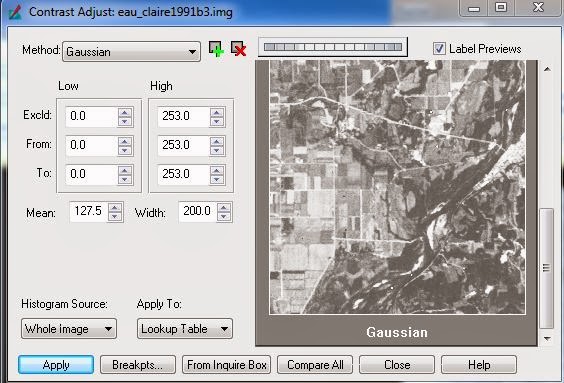Increase From Low with up arrow
This screenshot has height=383, width=564.
click(125, 141)
